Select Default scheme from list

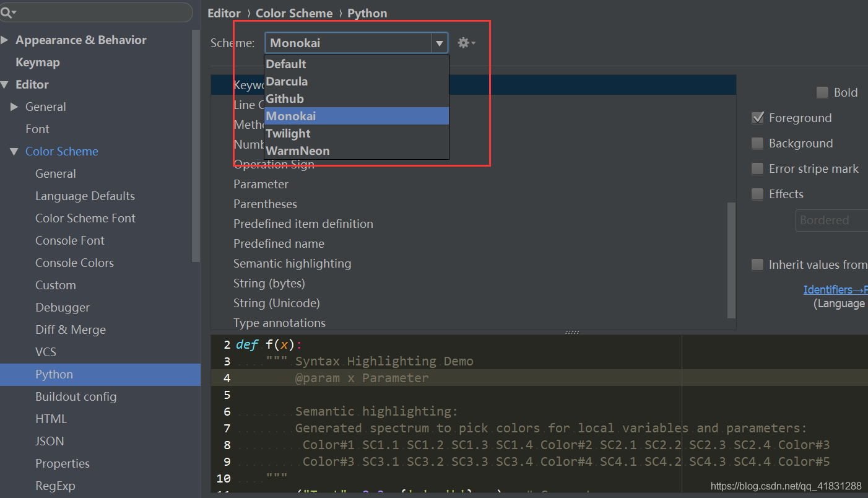point(356,64)
